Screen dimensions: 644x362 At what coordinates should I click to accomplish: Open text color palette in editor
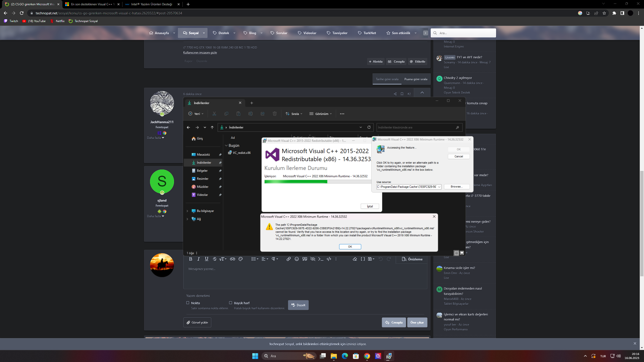(240, 259)
